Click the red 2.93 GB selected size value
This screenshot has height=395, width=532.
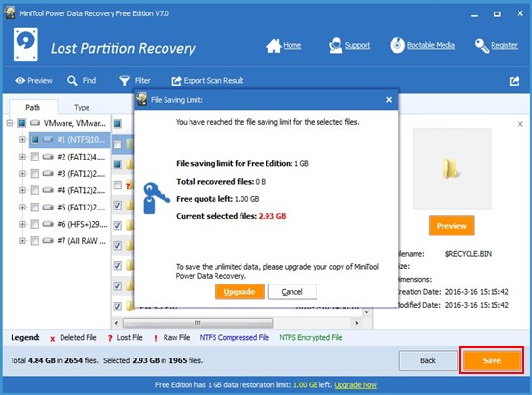click(272, 216)
